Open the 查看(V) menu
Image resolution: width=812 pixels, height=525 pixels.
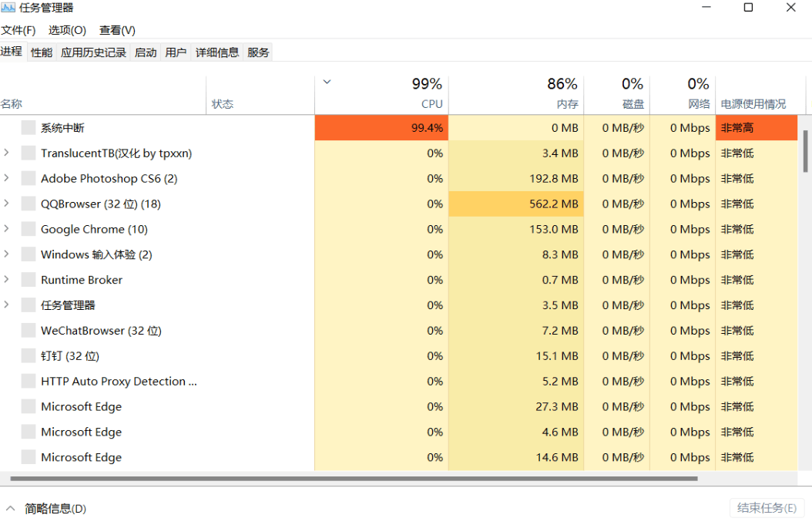coord(118,30)
